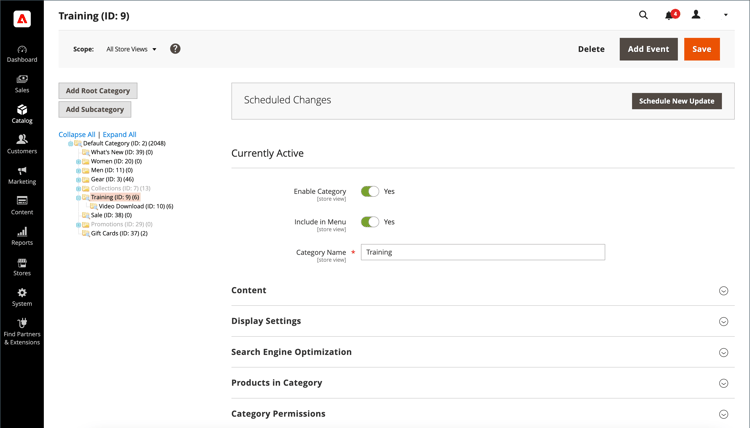Image resolution: width=750 pixels, height=428 pixels.
Task: Expand the Content section
Action: (723, 291)
